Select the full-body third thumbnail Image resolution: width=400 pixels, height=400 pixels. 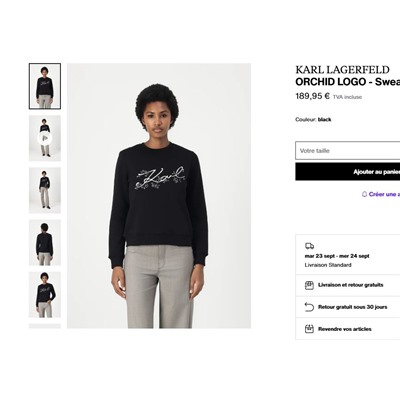(x=45, y=190)
